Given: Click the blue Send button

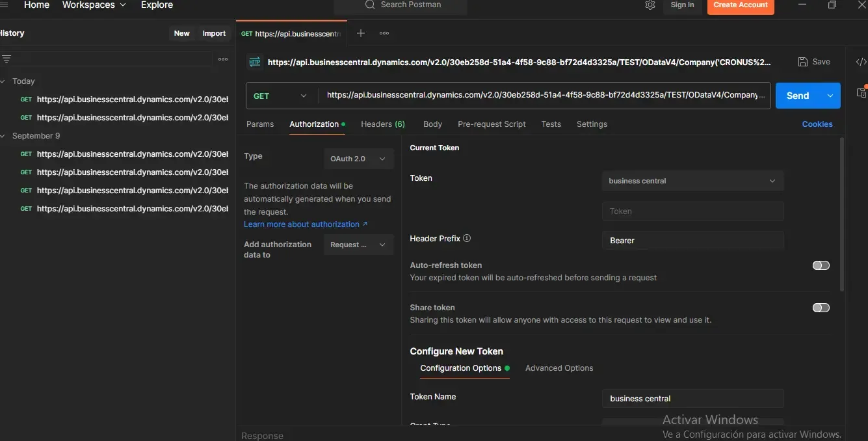Looking at the screenshot, I should point(798,96).
